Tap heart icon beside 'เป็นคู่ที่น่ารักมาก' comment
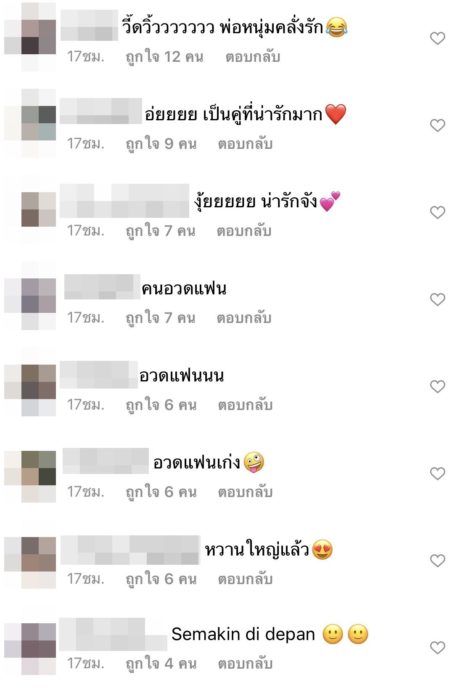This screenshot has width=473, height=696. click(x=438, y=125)
